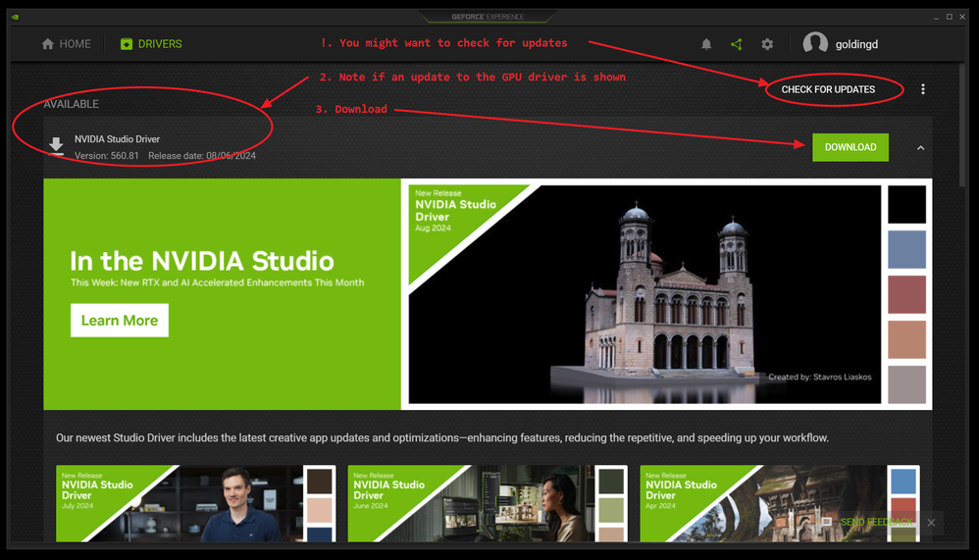Viewport: 979px width, 560px height.
Task: Click the In the NVIDIA Studio headline
Action: pos(202,261)
